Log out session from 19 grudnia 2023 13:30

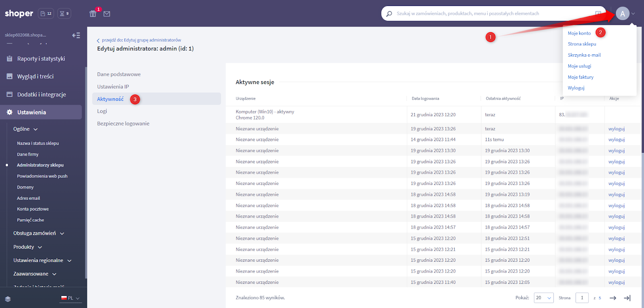pyautogui.click(x=616, y=151)
